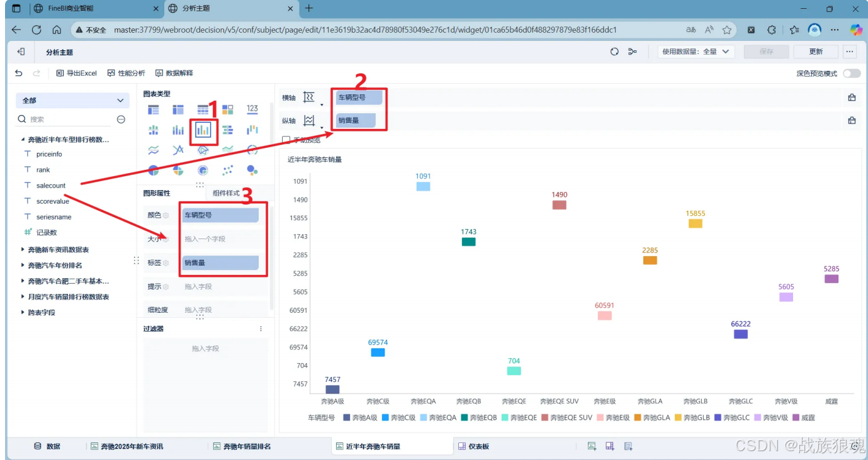This screenshot has height=460, width=868.
Task: Select the bubble chart type icon
Action: tap(252, 170)
